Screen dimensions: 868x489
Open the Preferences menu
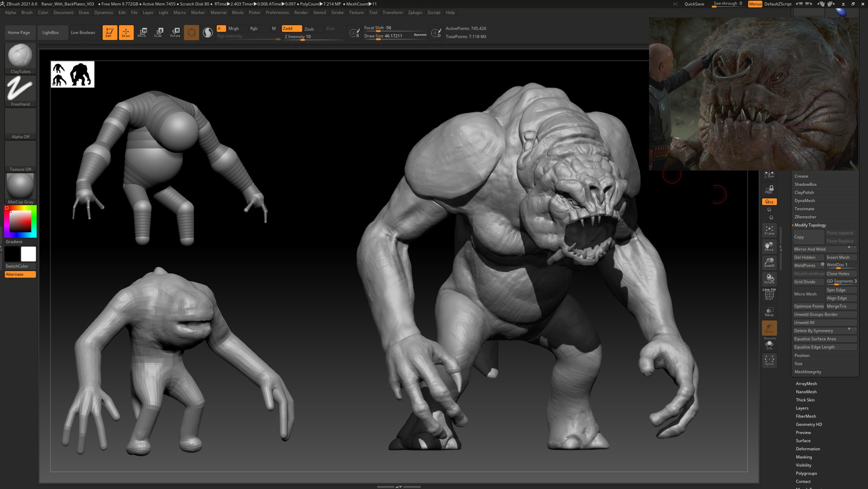pos(277,12)
